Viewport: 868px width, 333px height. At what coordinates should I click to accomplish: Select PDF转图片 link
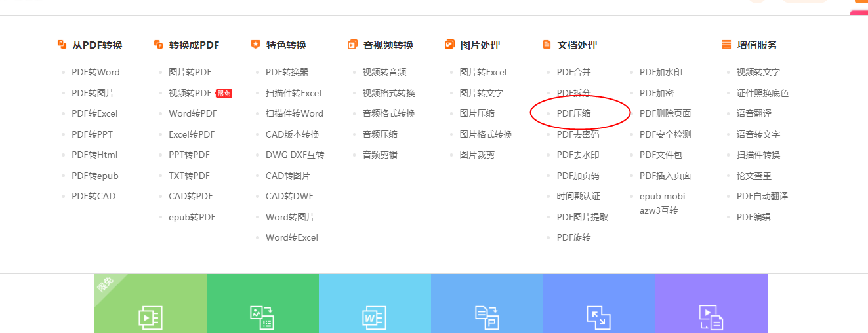pyautogui.click(x=93, y=93)
